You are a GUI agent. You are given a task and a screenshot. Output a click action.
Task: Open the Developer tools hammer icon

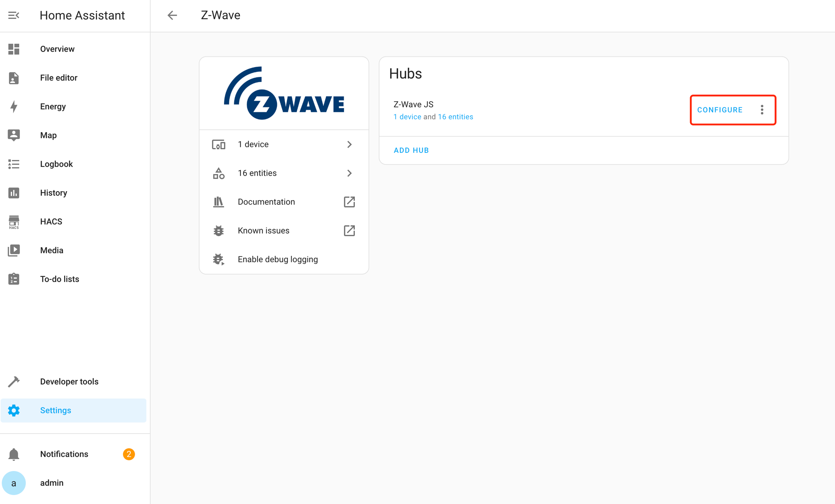click(14, 382)
